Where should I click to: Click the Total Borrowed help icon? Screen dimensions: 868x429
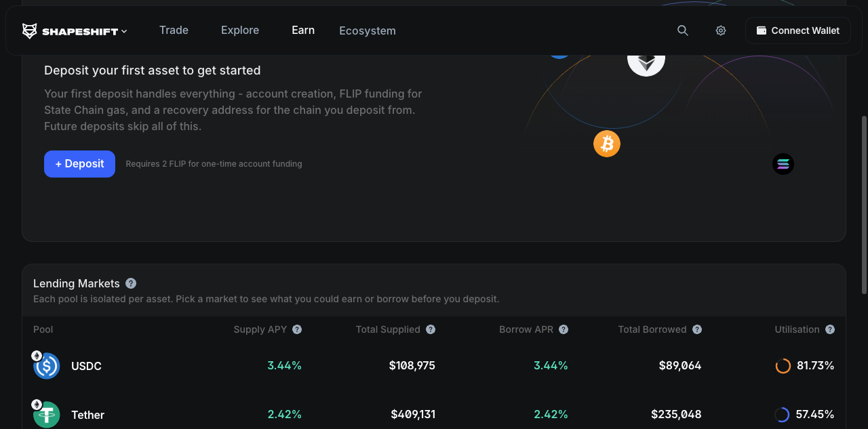point(697,329)
